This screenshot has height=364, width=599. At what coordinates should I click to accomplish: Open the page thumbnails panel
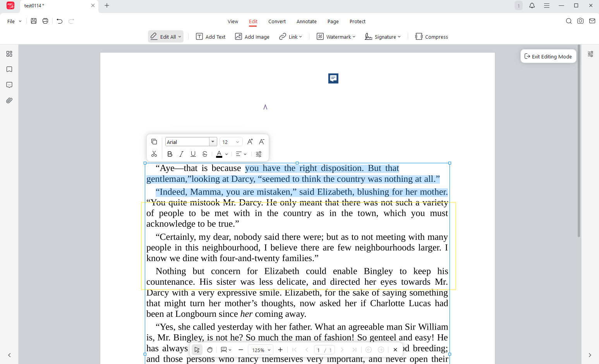tap(9, 54)
